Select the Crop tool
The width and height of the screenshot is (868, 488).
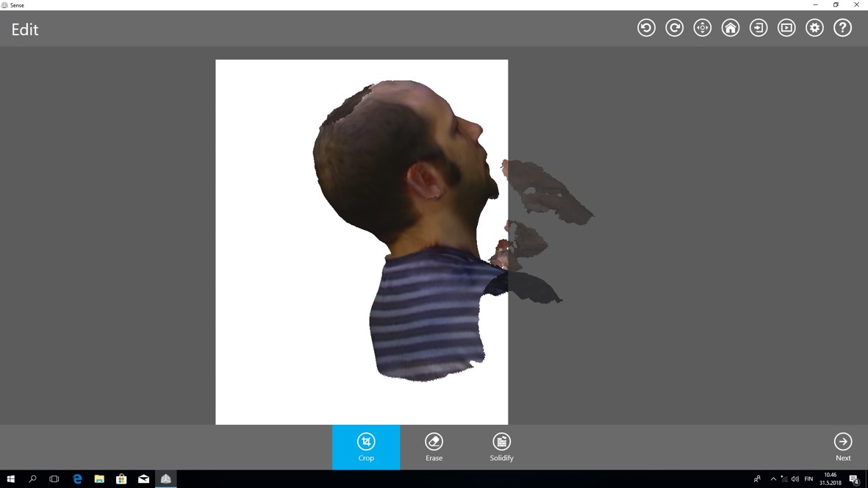tap(366, 447)
